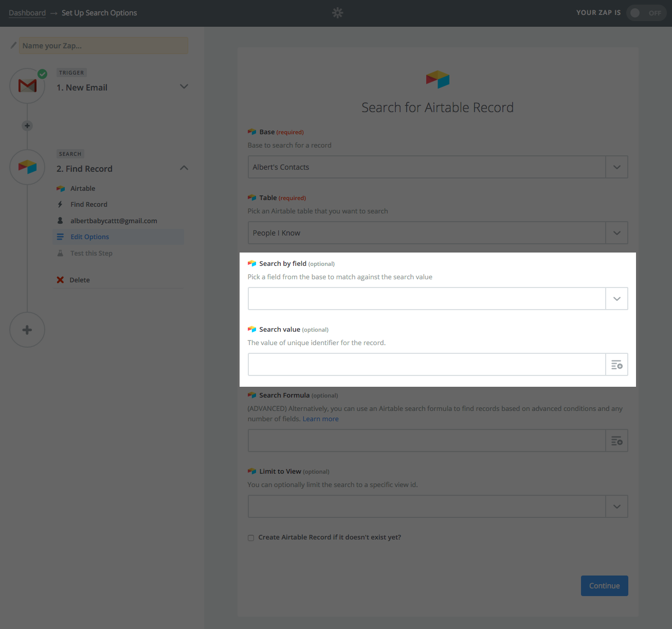Click the 2. Find Record step title
The height and width of the screenshot is (629, 672).
84,169
